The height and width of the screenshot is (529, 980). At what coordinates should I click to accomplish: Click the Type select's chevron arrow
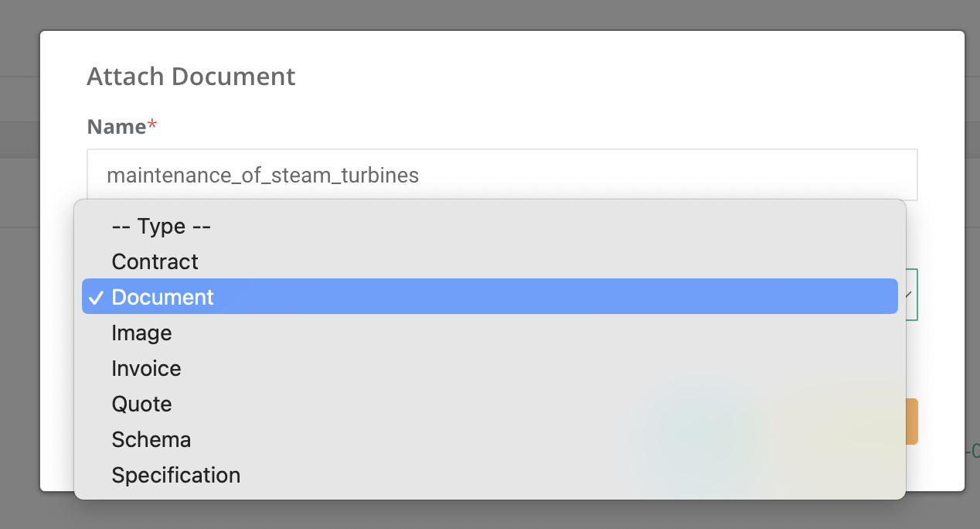(909, 295)
